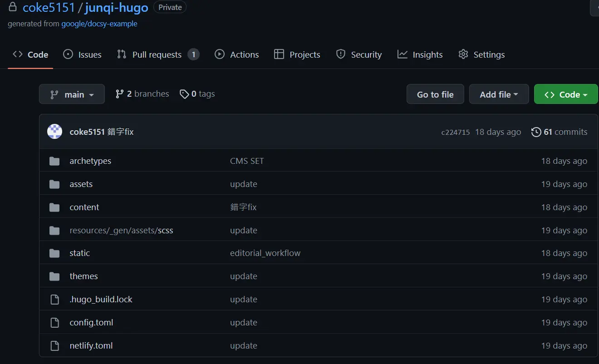599x364 pixels.
Task: Expand the Add file dropdown
Action: click(499, 94)
